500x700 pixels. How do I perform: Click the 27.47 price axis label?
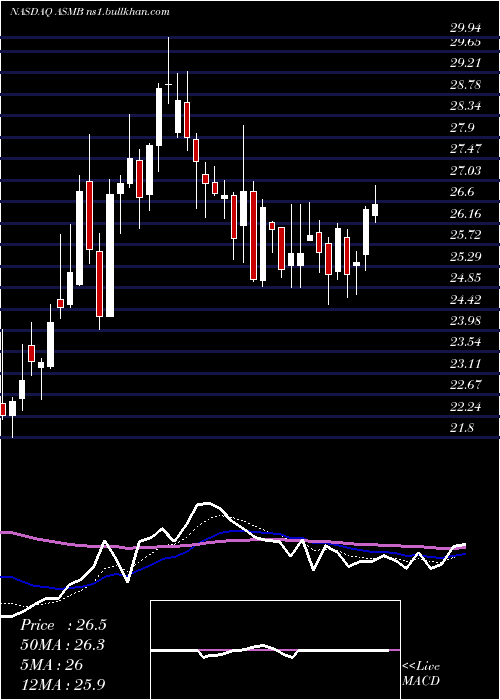pos(466,149)
